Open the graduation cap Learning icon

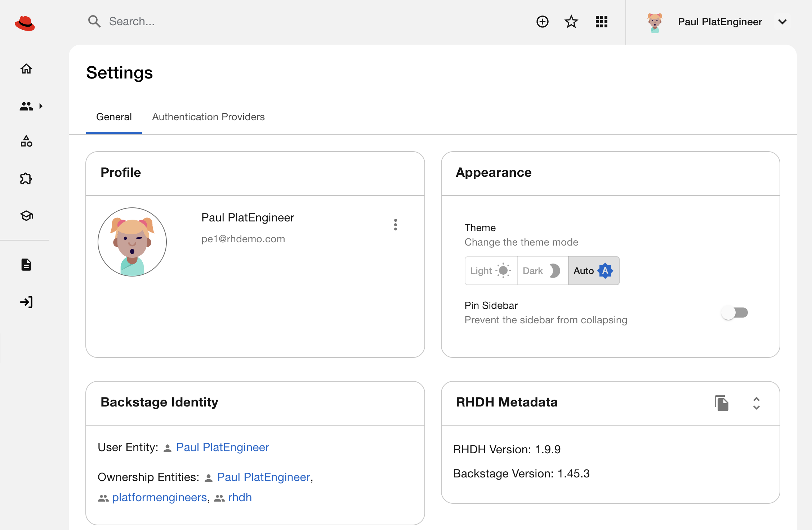(26, 216)
